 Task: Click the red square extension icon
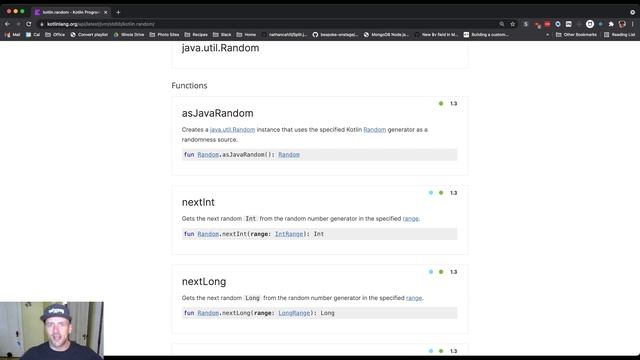click(547, 24)
